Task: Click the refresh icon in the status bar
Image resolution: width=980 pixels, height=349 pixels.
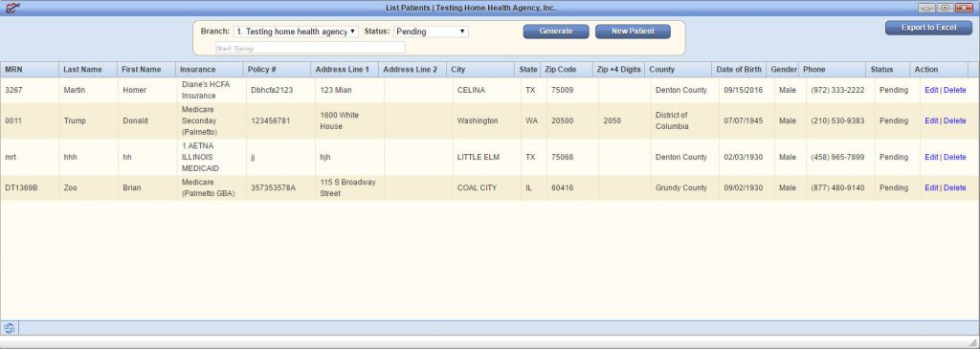Action: click(x=10, y=328)
